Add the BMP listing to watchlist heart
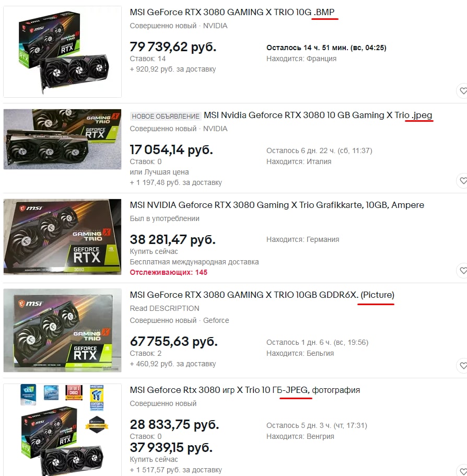 pos(462,91)
